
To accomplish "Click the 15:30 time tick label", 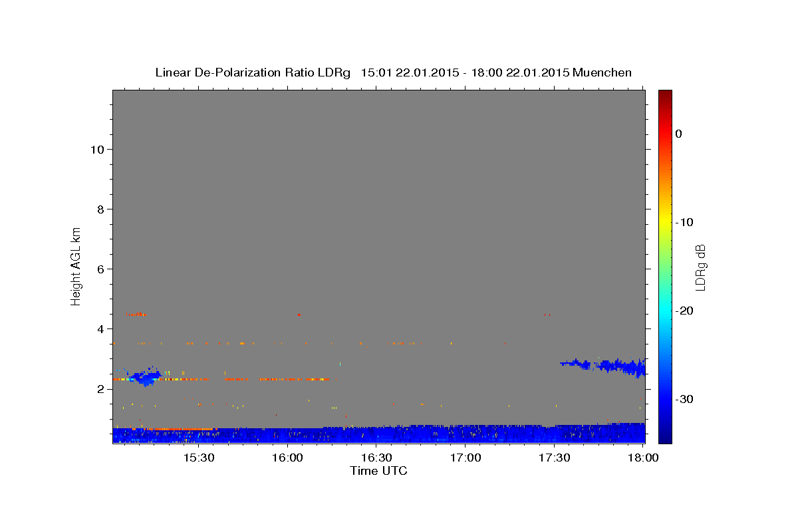I will tap(198, 458).
